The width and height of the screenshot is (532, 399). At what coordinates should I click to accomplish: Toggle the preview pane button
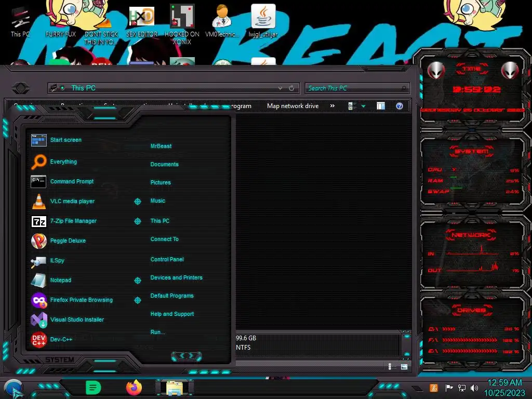[x=381, y=106]
